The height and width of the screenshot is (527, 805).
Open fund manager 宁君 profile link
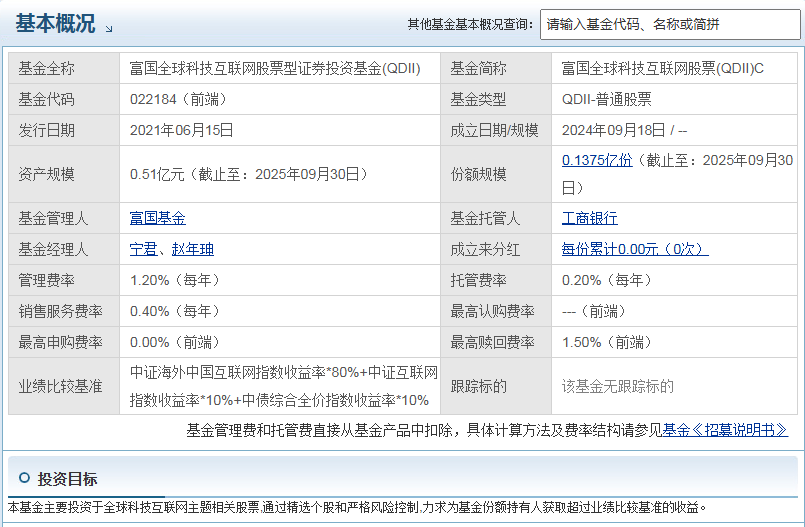[143, 249]
